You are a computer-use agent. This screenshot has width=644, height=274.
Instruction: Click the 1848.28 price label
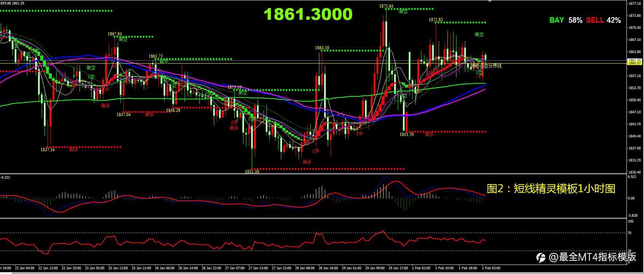(173, 110)
